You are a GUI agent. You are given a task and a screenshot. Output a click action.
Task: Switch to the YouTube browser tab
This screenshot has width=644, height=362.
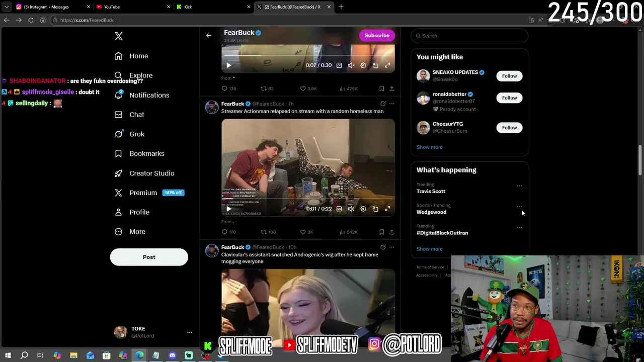pos(132,7)
